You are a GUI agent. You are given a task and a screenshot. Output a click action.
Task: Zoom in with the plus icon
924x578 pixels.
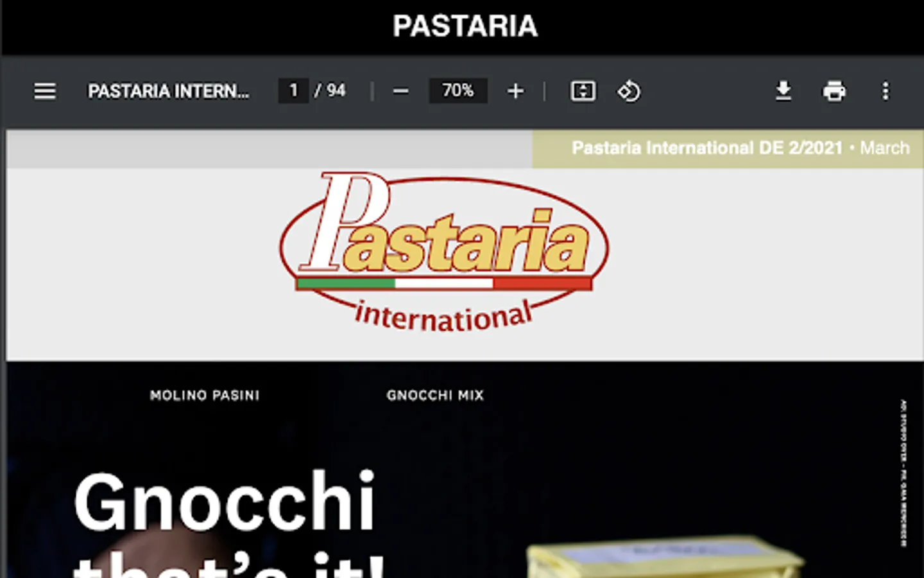515,91
